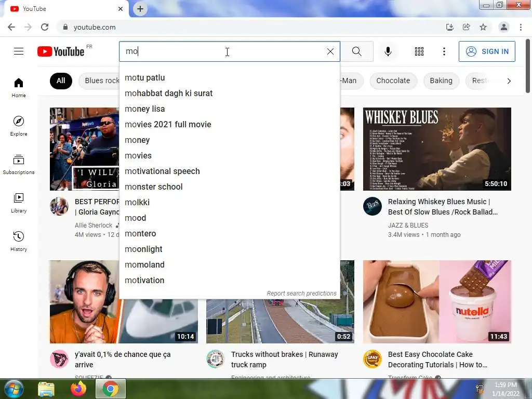Click the browser forward arrow

28,27
